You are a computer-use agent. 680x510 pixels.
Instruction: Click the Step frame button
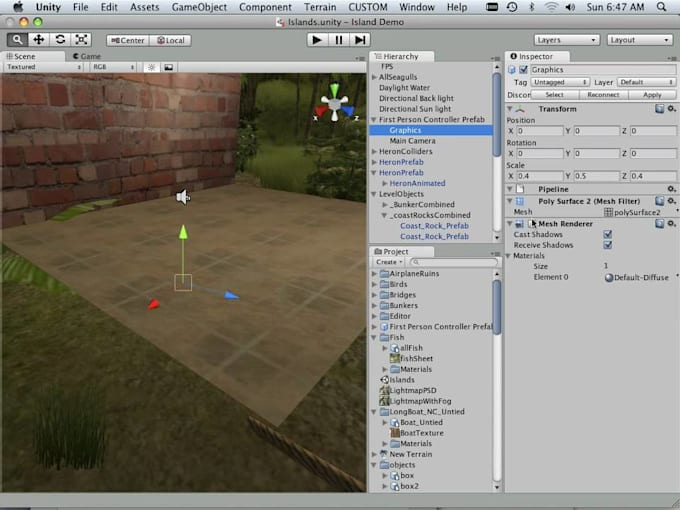[360, 40]
